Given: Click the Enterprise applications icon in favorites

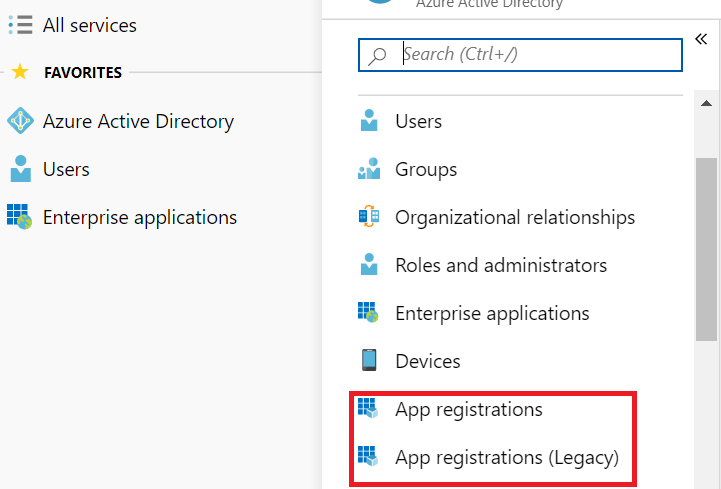Looking at the screenshot, I should pos(20,217).
